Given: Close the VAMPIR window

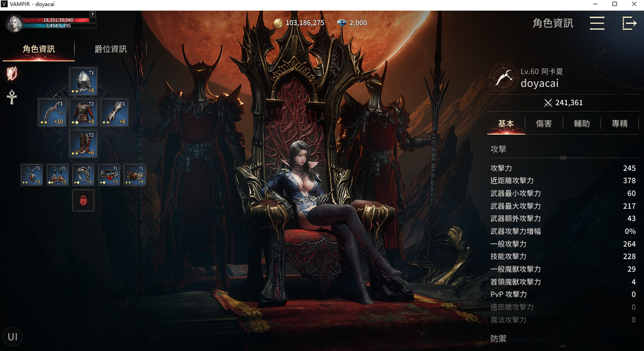Looking at the screenshot, I should [633, 4].
